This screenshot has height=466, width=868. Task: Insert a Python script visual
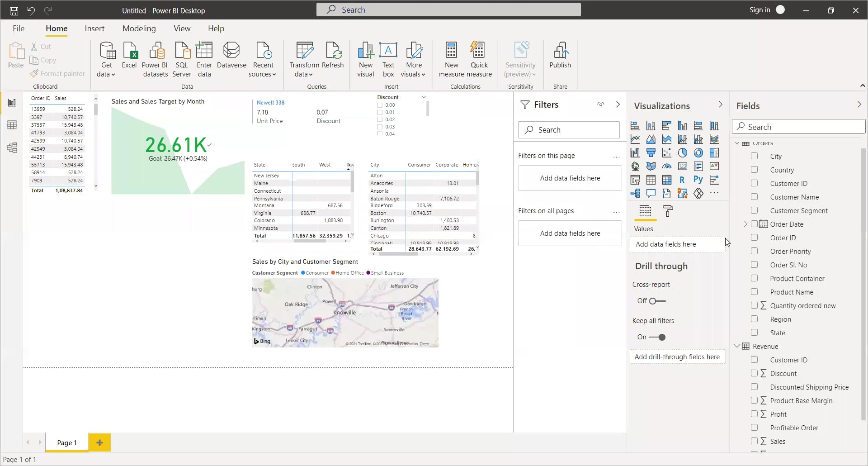[698, 180]
